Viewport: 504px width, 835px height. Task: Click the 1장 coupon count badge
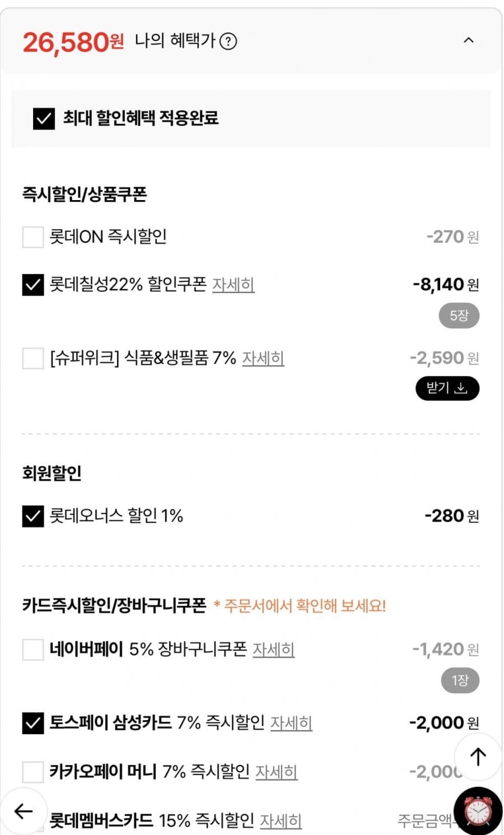point(459,680)
